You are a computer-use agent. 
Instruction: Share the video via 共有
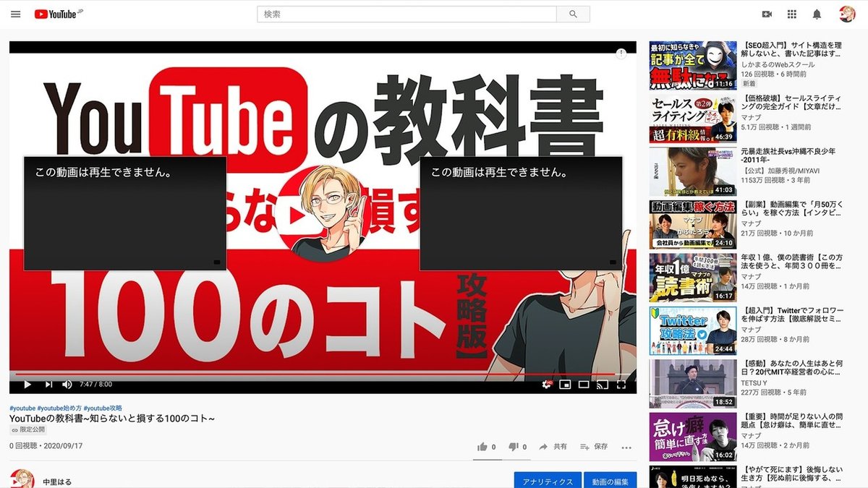click(x=553, y=447)
